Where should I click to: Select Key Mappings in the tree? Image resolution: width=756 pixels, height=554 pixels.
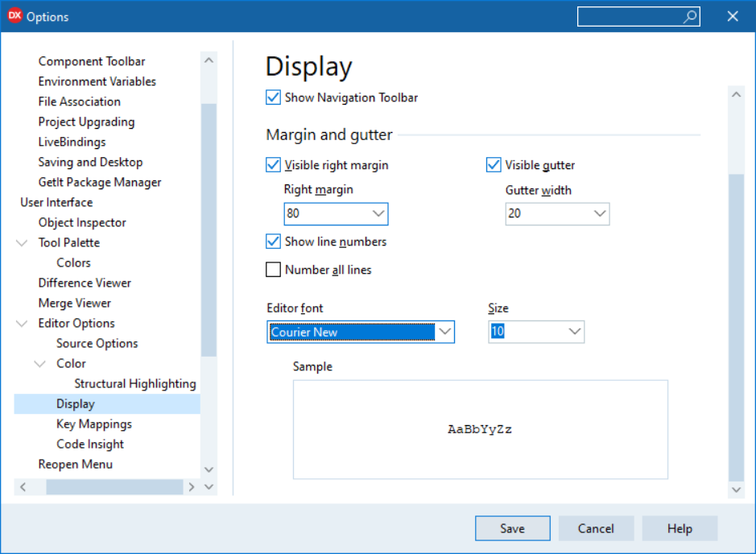[94, 424]
